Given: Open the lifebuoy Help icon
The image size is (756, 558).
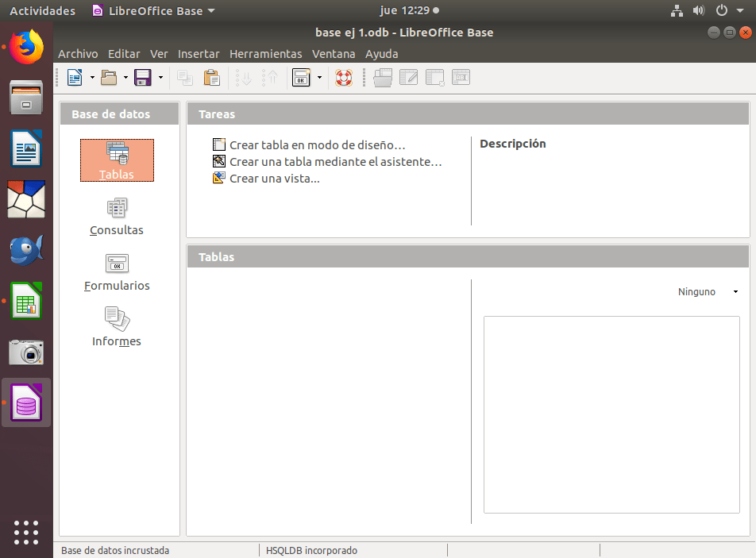Looking at the screenshot, I should pyautogui.click(x=343, y=78).
